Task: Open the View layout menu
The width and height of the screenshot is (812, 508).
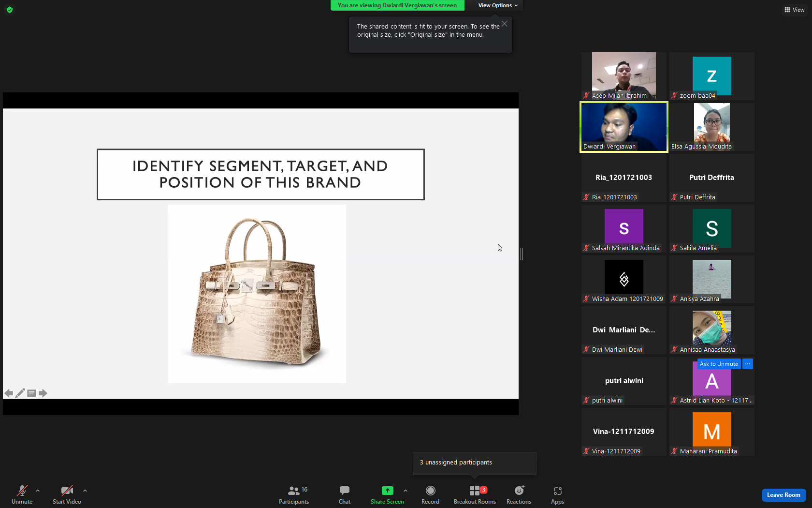Action: (x=794, y=10)
